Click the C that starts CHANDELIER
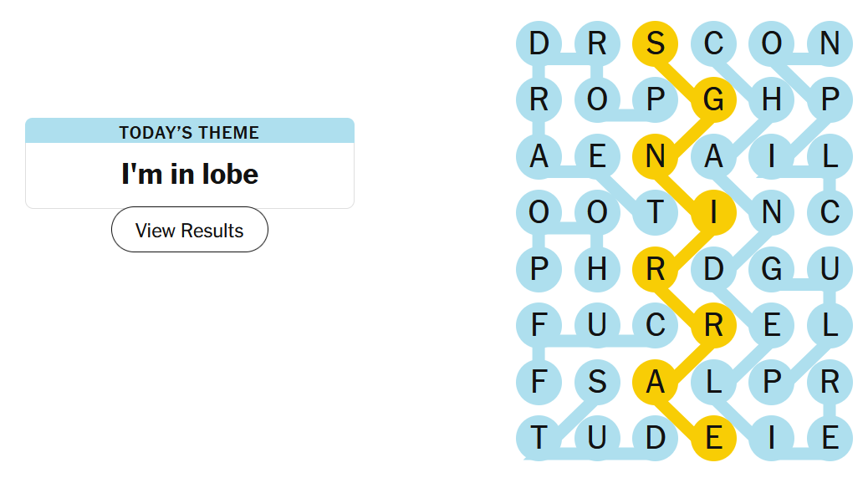This screenshot has height=488, width=868. (x=713, y=43)
